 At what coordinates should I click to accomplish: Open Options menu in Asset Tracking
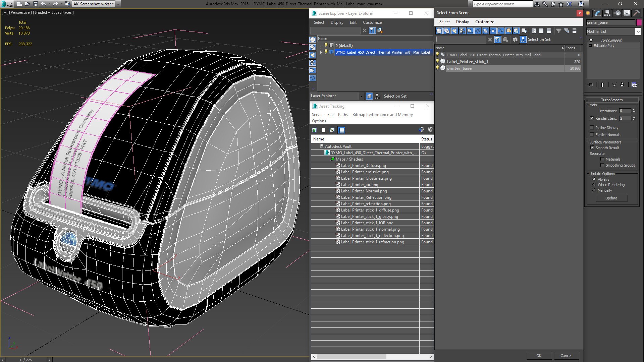pos(319,121)
